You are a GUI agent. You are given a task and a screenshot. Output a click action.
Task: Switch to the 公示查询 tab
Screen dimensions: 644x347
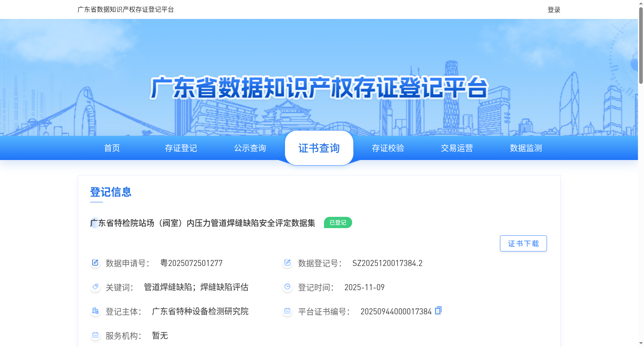point(250,148)
